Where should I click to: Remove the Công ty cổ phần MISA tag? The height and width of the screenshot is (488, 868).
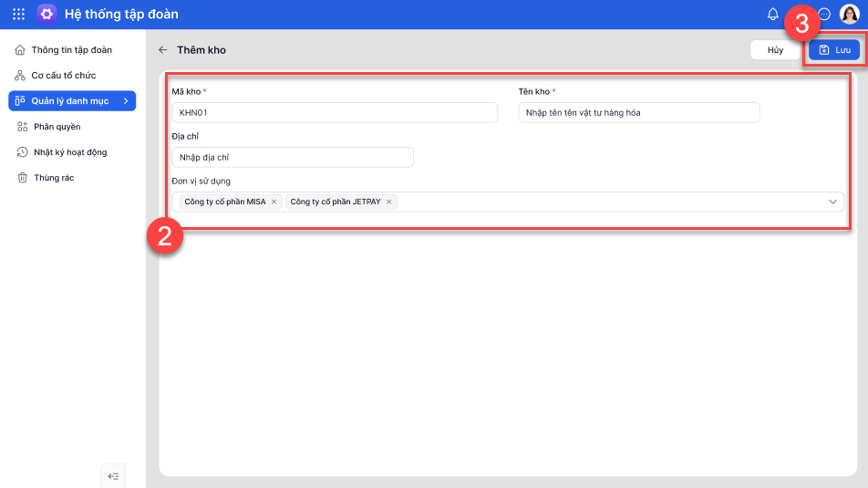tap(274, 202)
